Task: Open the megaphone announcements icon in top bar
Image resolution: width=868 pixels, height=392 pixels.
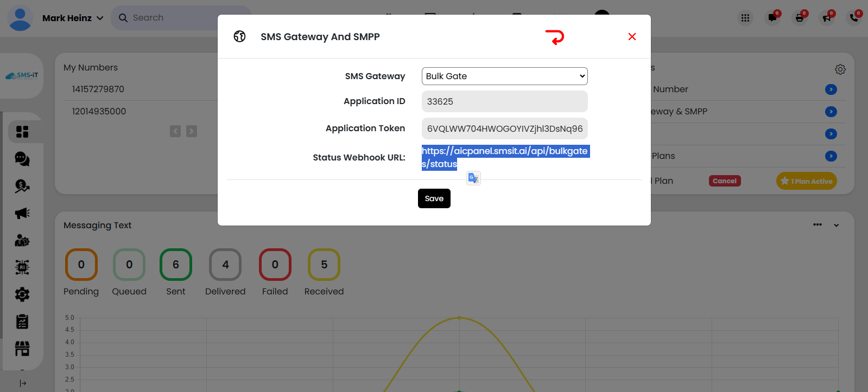Action: pos(827,18)
